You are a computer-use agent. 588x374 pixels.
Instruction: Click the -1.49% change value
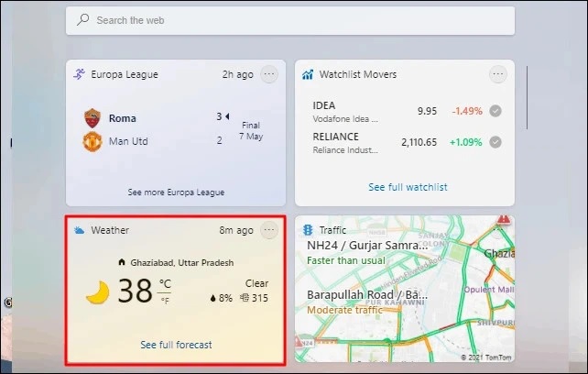tap(467, 111)
